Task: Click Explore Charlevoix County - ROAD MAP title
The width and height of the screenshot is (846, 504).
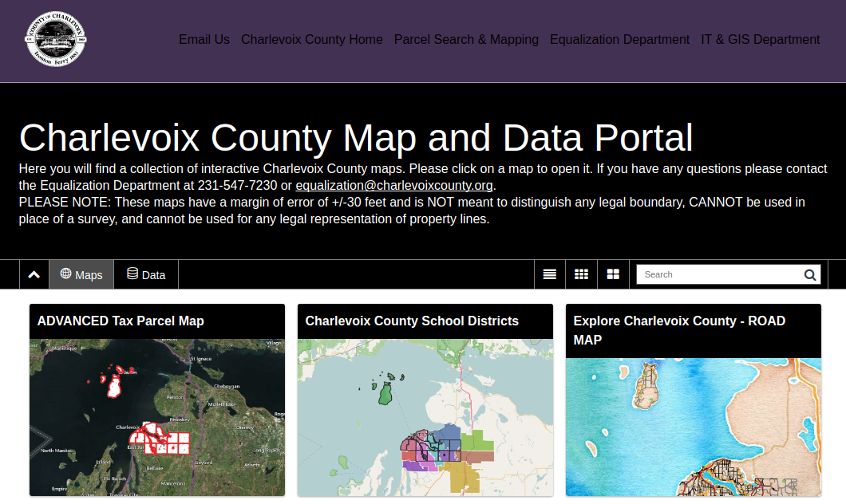Action: tap(679, 330)
